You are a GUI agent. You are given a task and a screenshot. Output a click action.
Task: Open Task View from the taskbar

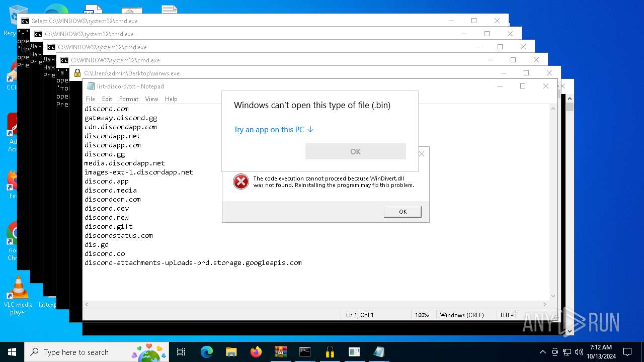181,352
